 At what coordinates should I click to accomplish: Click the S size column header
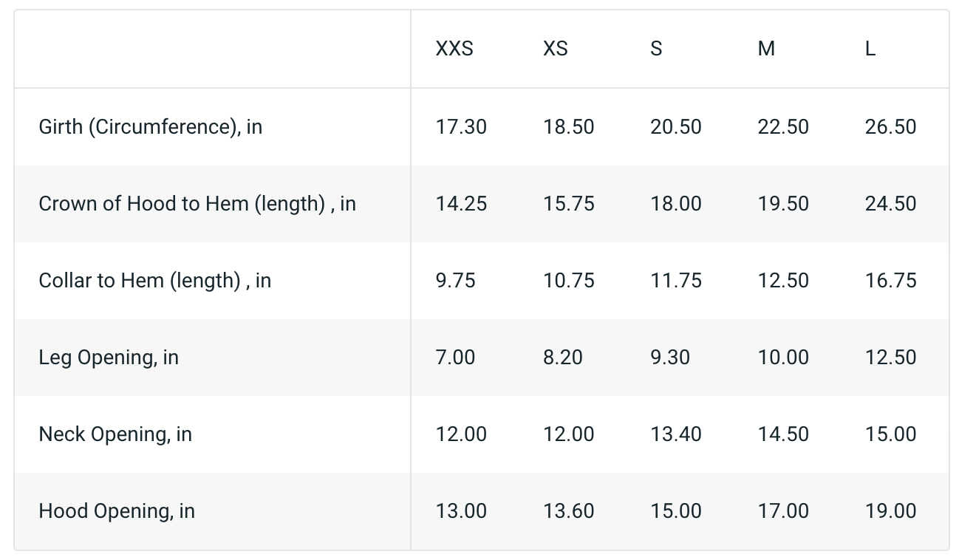click(655, 49)
